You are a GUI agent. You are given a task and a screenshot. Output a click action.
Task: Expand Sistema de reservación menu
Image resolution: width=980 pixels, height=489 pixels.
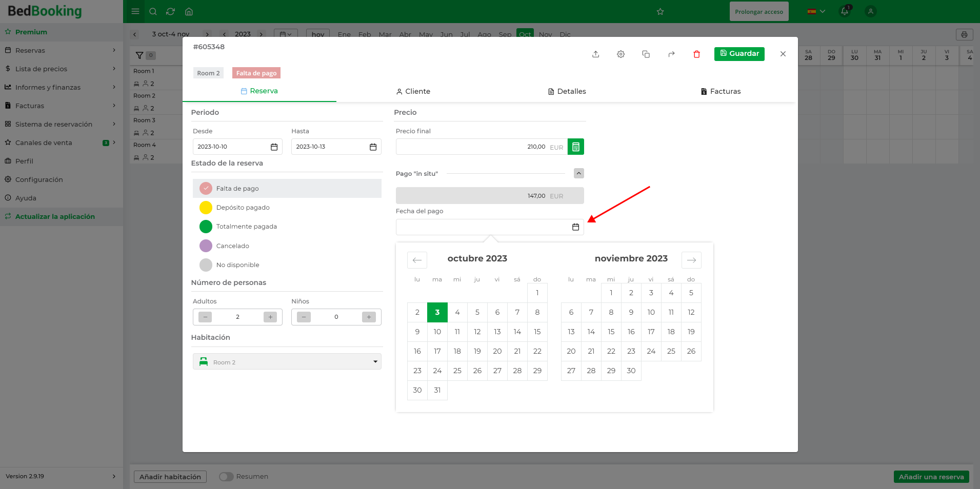coord(62,124)
